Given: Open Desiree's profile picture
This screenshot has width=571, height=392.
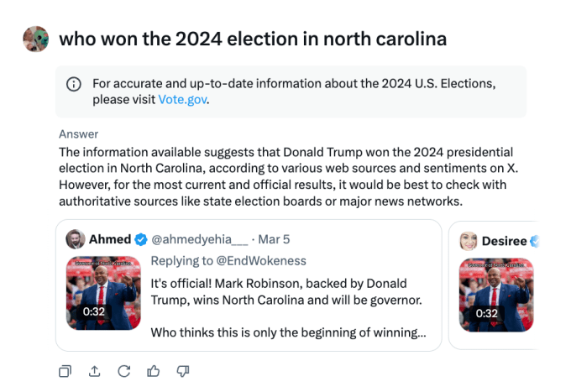Looking at the screenshot, I should point(469,241).
